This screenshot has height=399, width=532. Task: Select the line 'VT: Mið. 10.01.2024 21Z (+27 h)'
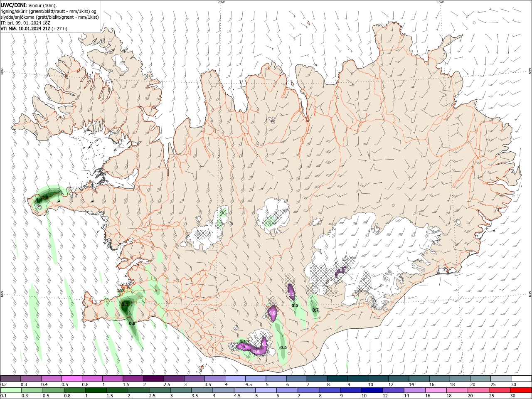[34, 29]
